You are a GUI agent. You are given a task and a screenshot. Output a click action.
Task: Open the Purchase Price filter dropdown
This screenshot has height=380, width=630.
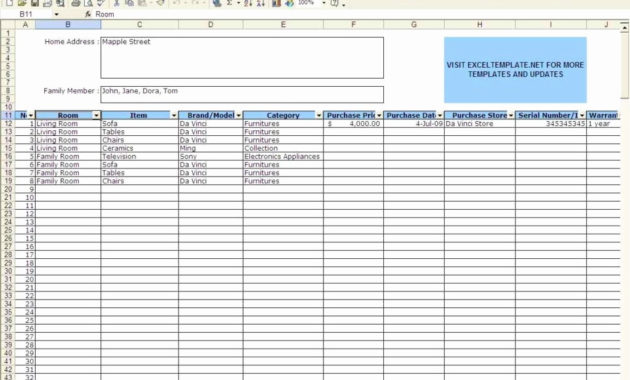[379, 115]
